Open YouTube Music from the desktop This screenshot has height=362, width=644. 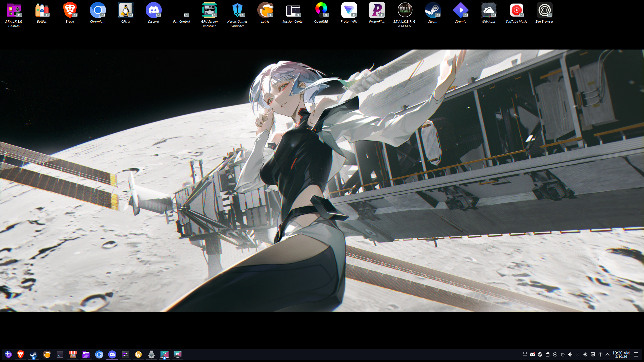point(516,11)
